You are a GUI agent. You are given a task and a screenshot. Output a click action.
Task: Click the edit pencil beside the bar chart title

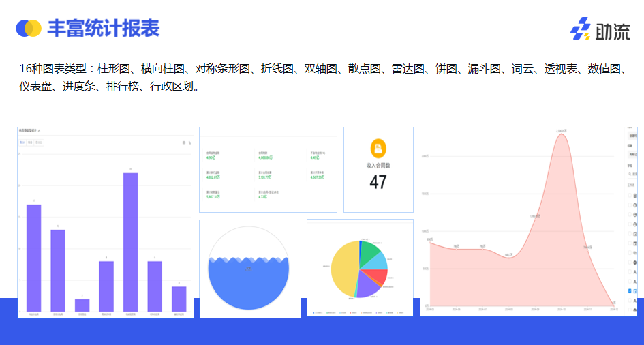(x=39, y=130)
